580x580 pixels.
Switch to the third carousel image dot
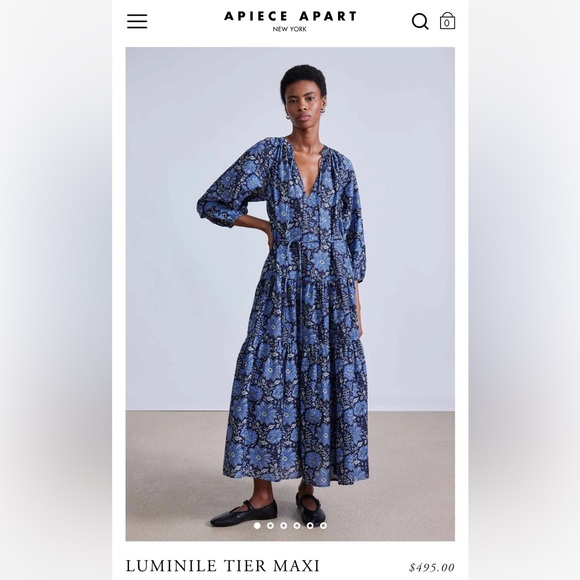[x=284, y=525]
